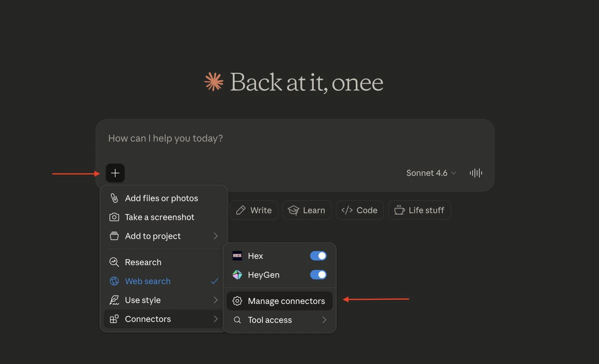Click the Tool access search icon
Viewport: 599px width, 364px height.
click(238, 320)
